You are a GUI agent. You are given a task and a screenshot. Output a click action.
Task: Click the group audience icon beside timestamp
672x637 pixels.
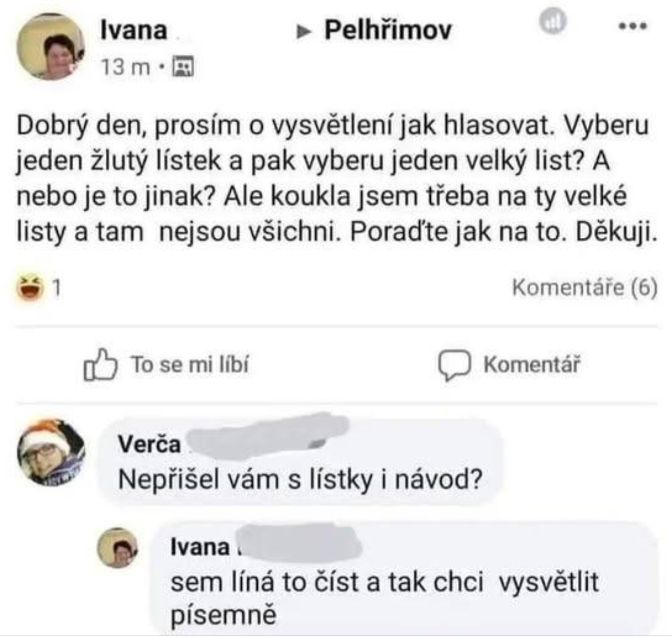point(183,66)
